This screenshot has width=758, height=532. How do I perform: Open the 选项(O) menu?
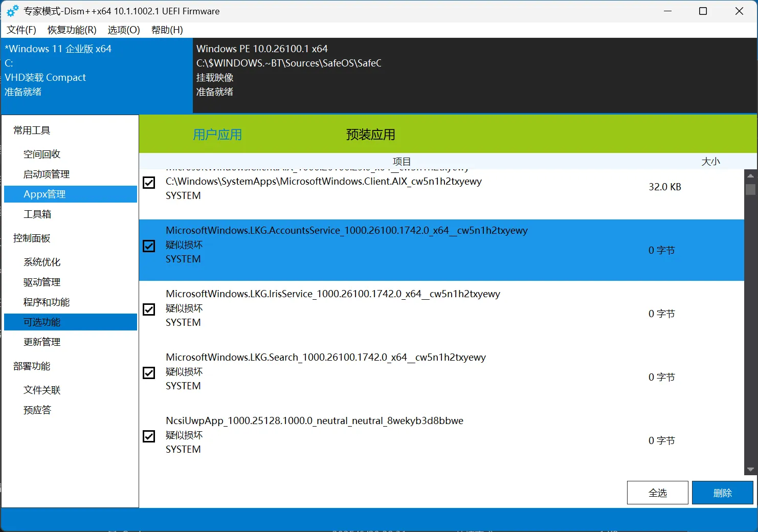coord(124,30)
